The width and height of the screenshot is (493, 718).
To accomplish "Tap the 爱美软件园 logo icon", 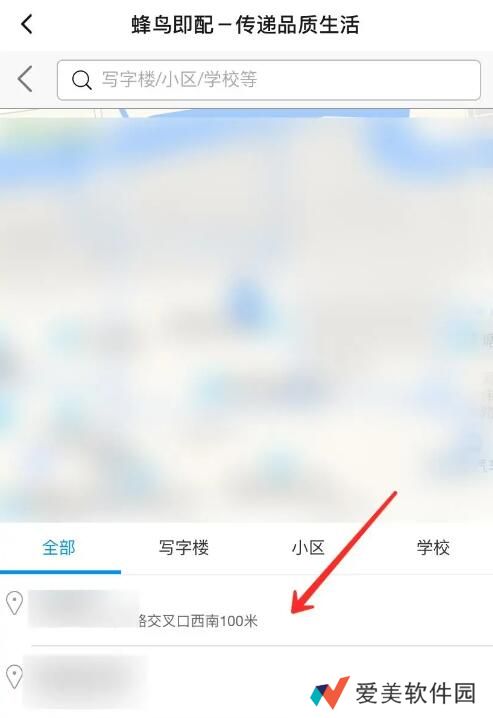I will click(330, 692).
